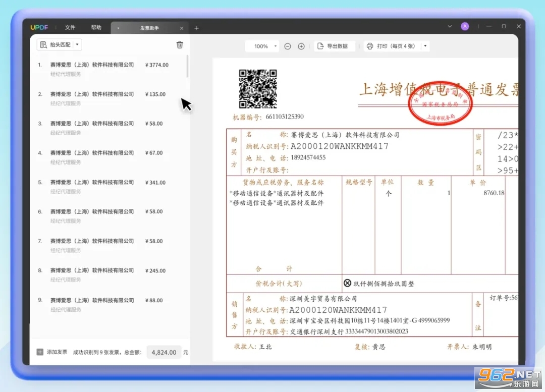Click the 抬头匹配 button
The width and height of the screenshot is (545, 392).
(x=56, y=44)
